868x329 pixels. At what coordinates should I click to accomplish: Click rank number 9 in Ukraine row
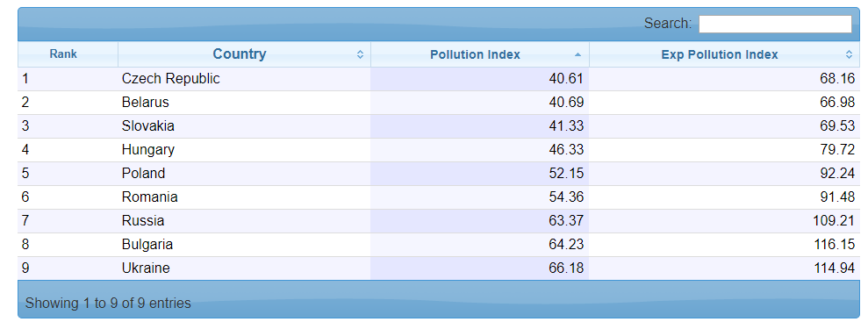point(25,268)
